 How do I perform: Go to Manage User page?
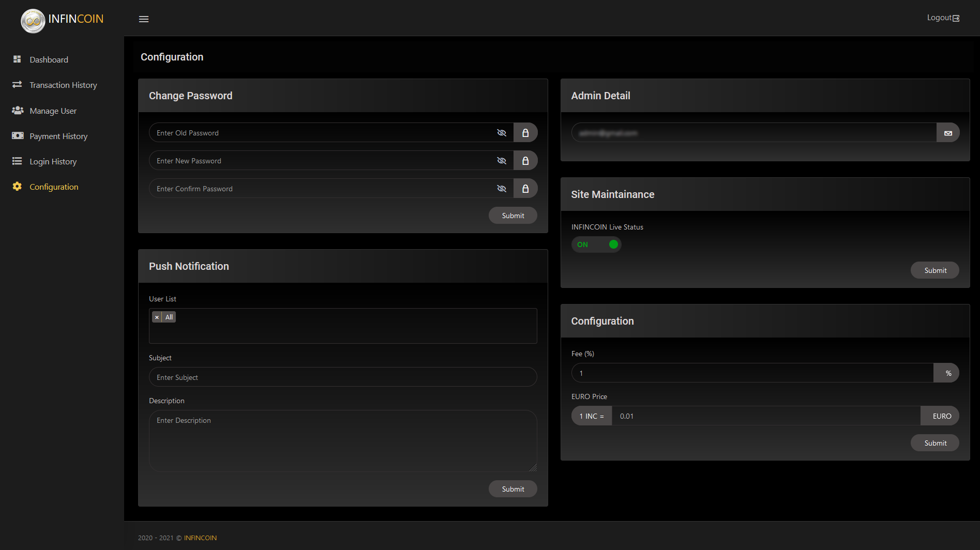(53, 111)
